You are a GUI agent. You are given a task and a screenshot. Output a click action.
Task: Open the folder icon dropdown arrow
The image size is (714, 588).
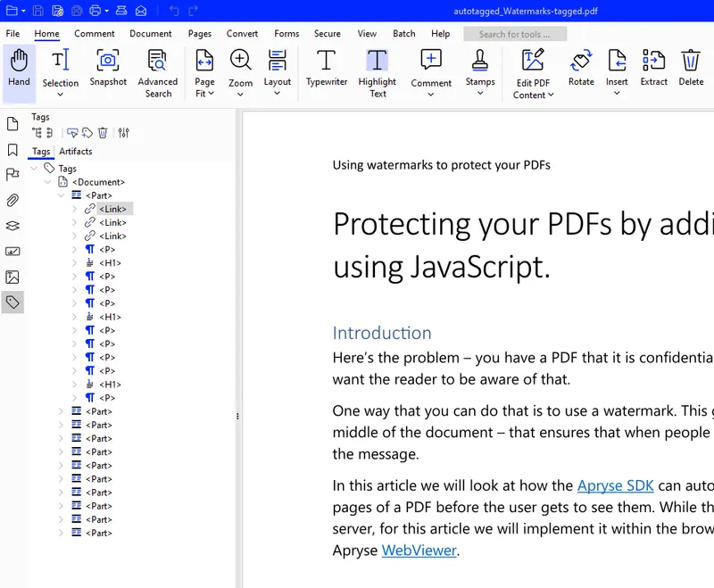click(x=23, y=11)
